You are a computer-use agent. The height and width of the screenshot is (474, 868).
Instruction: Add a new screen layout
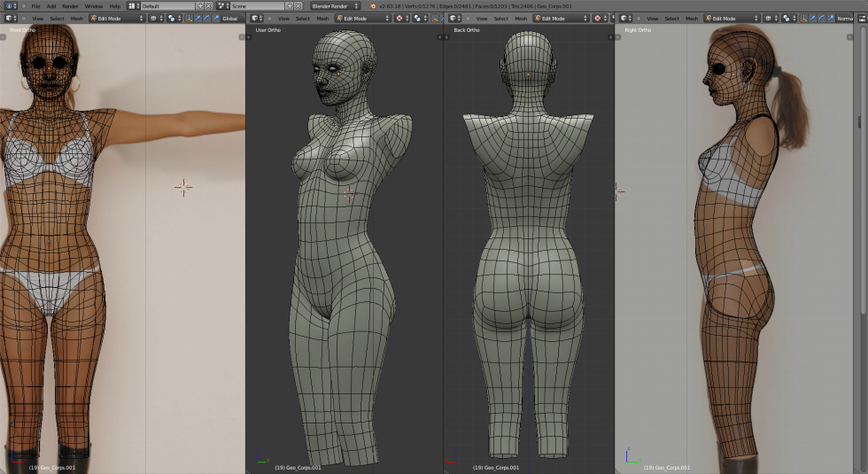pos(200,5)
